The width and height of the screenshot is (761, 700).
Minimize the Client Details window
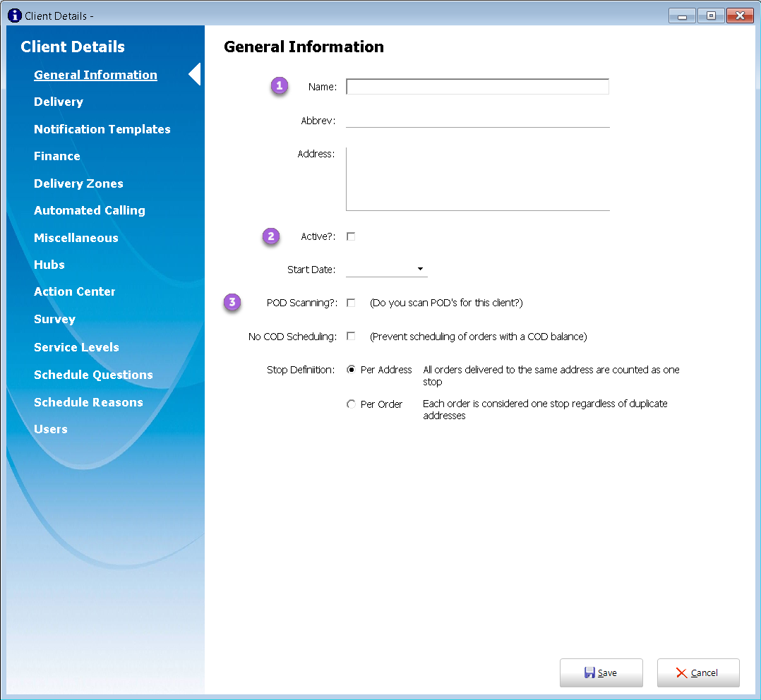click(x=683, y=16)
